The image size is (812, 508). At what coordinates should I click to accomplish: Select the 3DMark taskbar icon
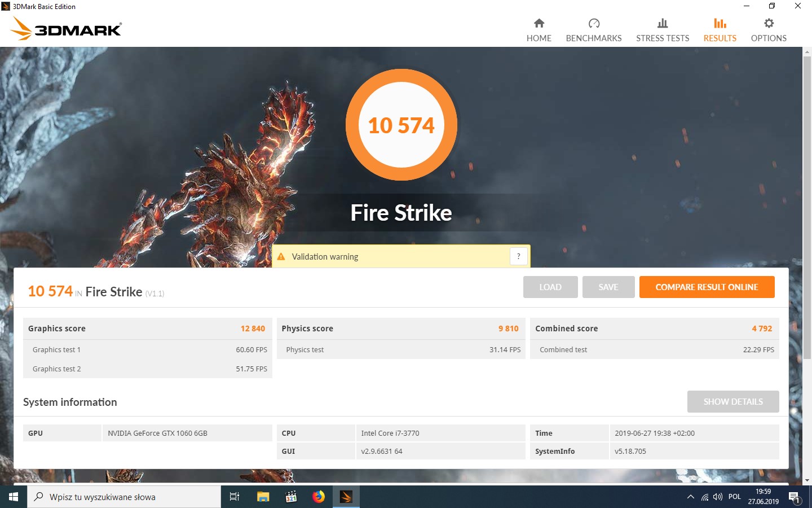click(x=346, y=497)
